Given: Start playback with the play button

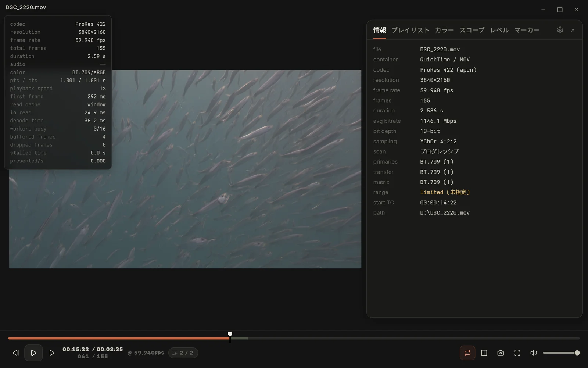Looking at the screenshot, I should click(33, 353).
